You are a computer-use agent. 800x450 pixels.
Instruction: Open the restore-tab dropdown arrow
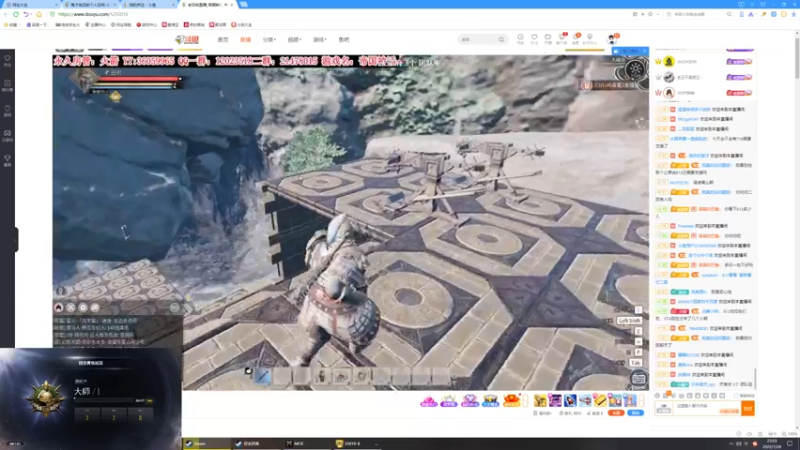point(31,14)
